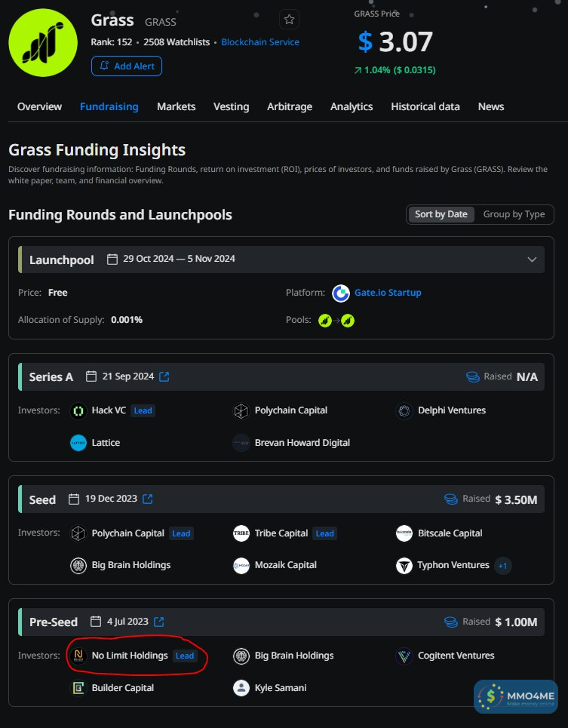568x728 pixels.
Task: Open the Gate.io Startup link
Action: pyautogui.click(x=388, y=293)
